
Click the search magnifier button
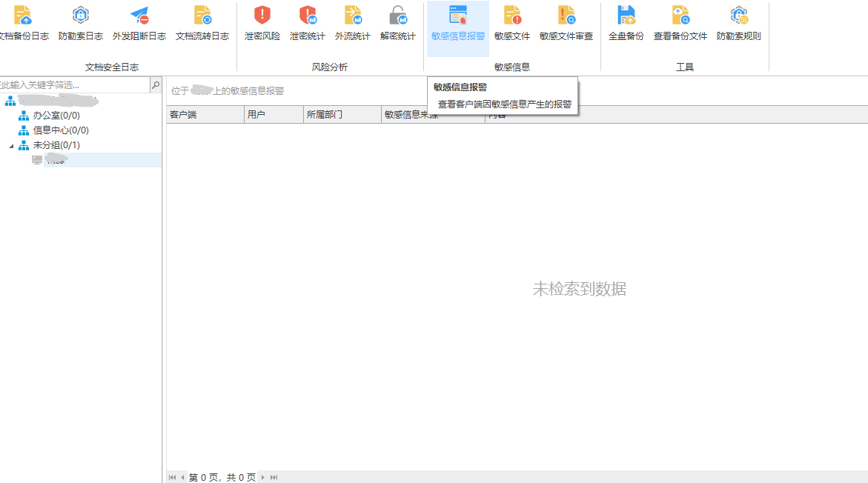(x=156, y=85)
